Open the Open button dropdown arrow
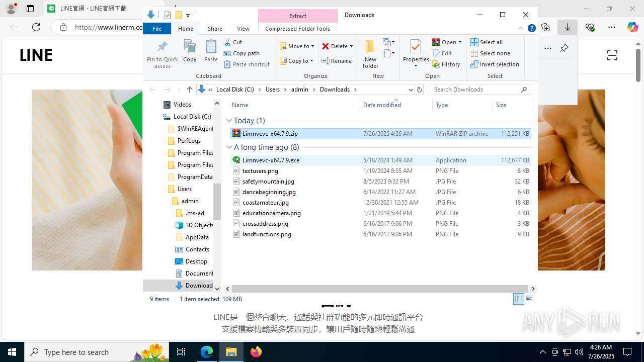Viewport: 644px width, 362px height. 460,42
